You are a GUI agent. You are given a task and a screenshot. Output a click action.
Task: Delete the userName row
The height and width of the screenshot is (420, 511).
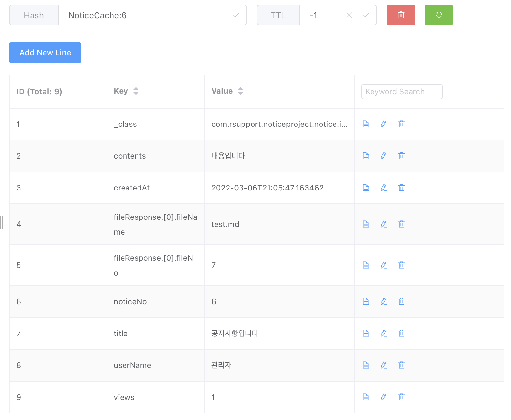pos(402,365)
